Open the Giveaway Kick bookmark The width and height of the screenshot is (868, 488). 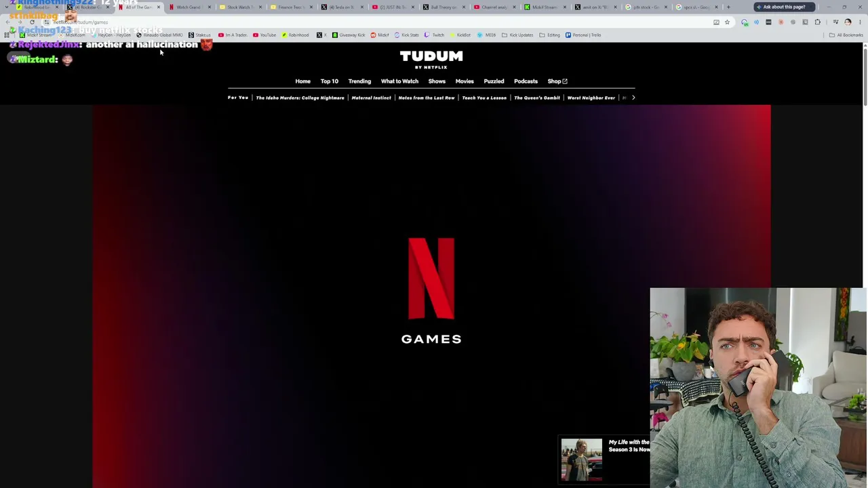coord(348,35)
